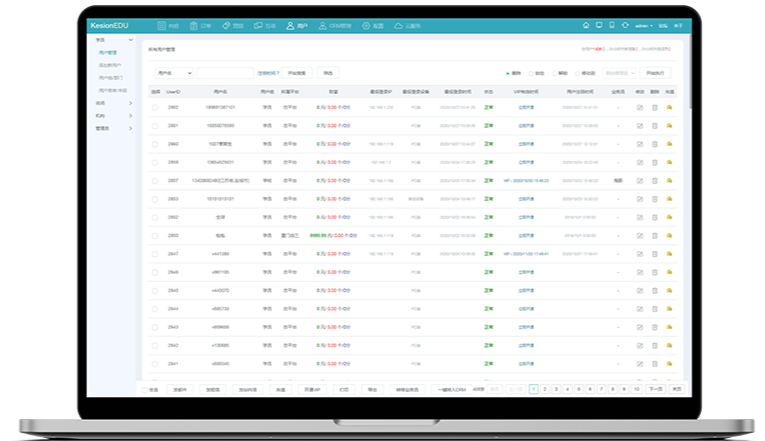The width and height of the screenshot is (765, 441).
Task: Click the 开始搜索 button
Action: (x=299, y=73)
